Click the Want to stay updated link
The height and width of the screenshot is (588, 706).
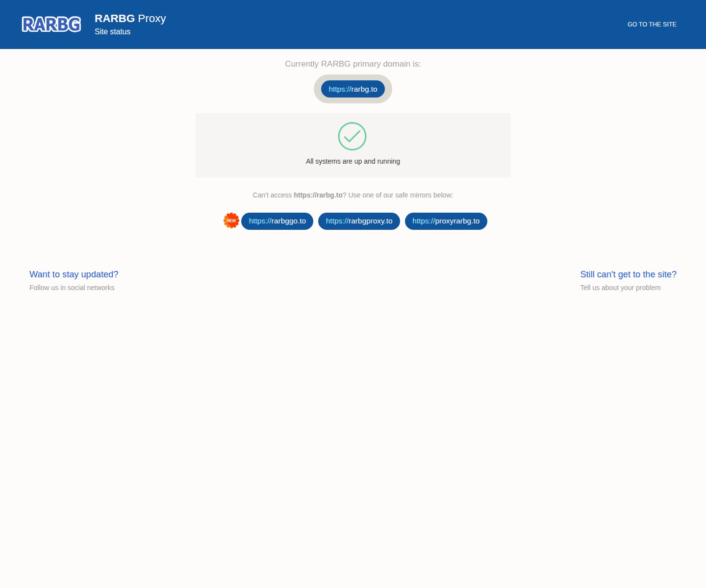point(74,274)
